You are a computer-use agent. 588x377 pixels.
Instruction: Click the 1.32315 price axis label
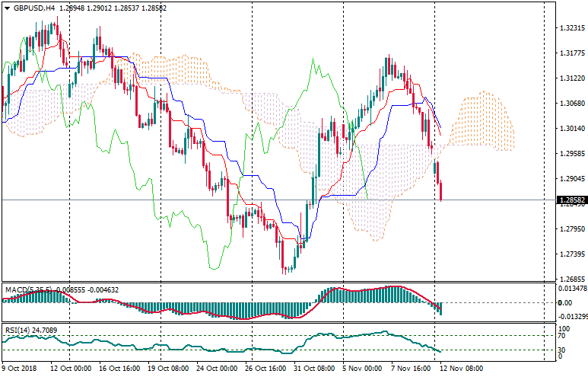click(571, 28)
